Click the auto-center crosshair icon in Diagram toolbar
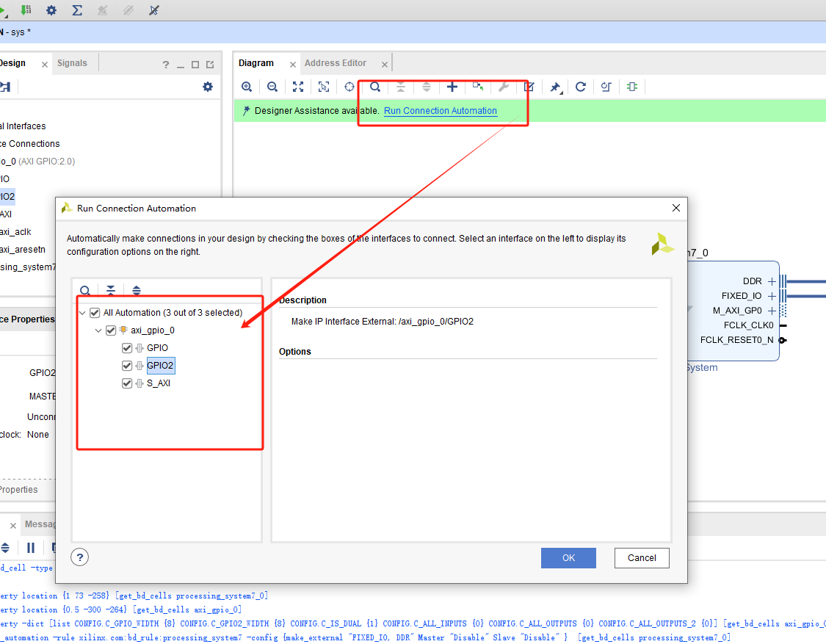Viewport: 826px width, 644px height. (x=349, y=87)
